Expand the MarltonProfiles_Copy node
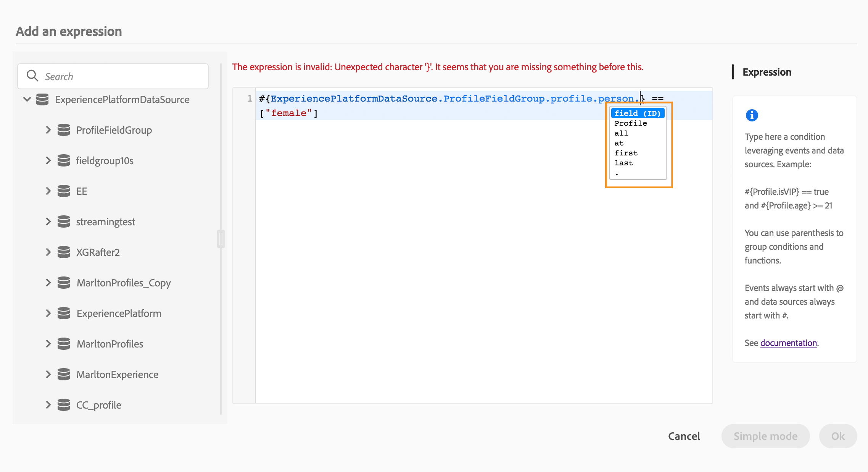868x472 pixels. click(48, 283)
